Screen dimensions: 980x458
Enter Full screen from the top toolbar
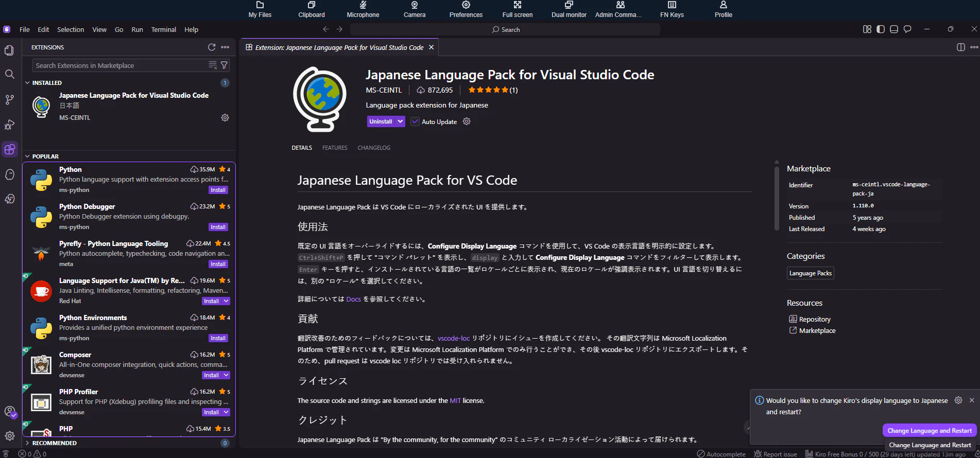point(518,10)
